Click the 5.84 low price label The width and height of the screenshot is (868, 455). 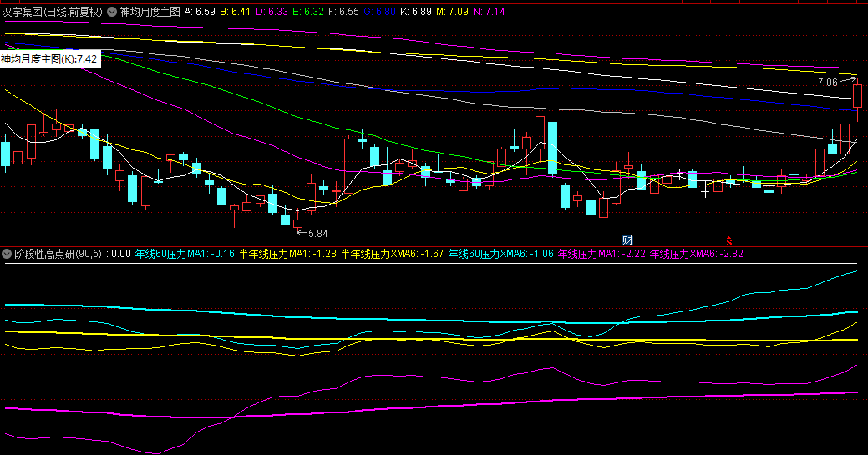click(x=317, y=234)
